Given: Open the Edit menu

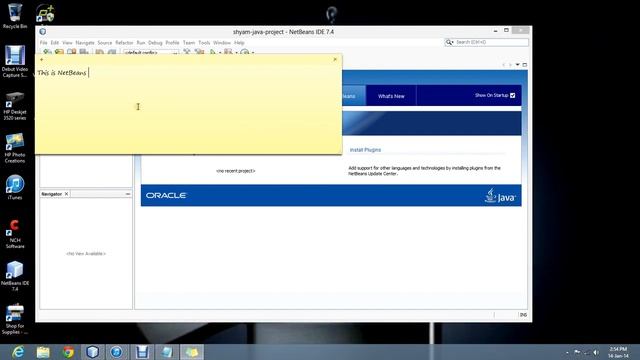Looking at the screenshot, I should point(55,42).
